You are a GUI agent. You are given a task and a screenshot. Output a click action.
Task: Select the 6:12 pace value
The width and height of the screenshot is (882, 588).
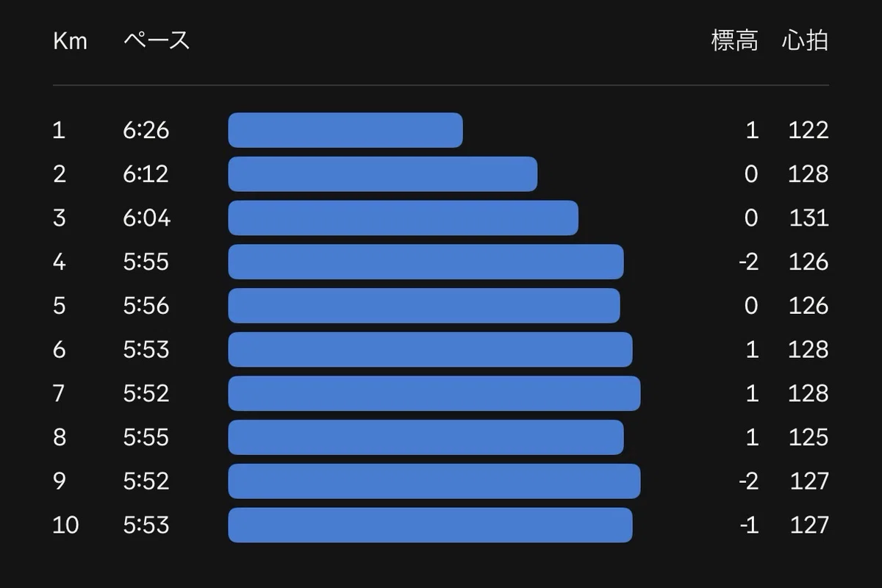tap(146, 174)
